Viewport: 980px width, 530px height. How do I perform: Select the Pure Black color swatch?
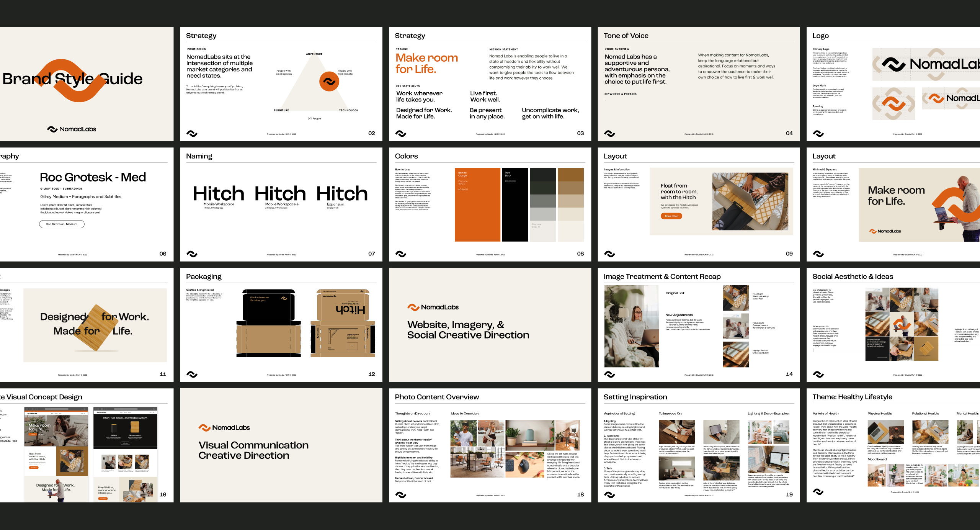515,204
